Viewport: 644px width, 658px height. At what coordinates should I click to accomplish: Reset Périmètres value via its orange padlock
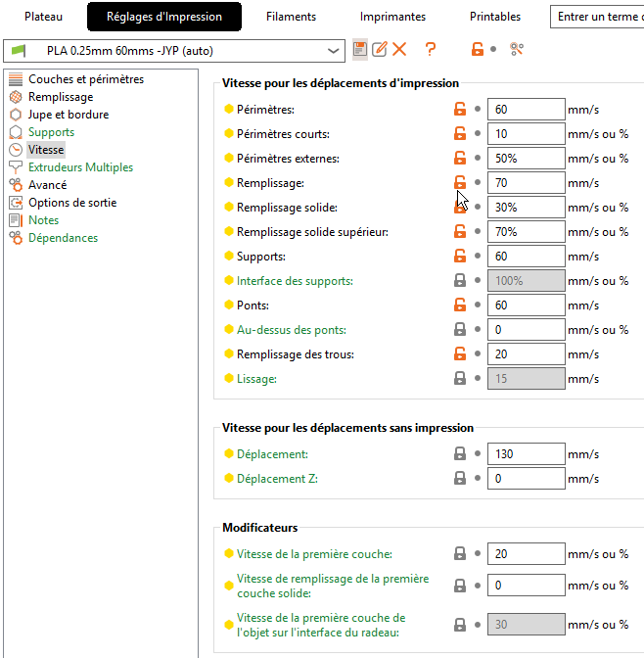[x=460, y=109]
